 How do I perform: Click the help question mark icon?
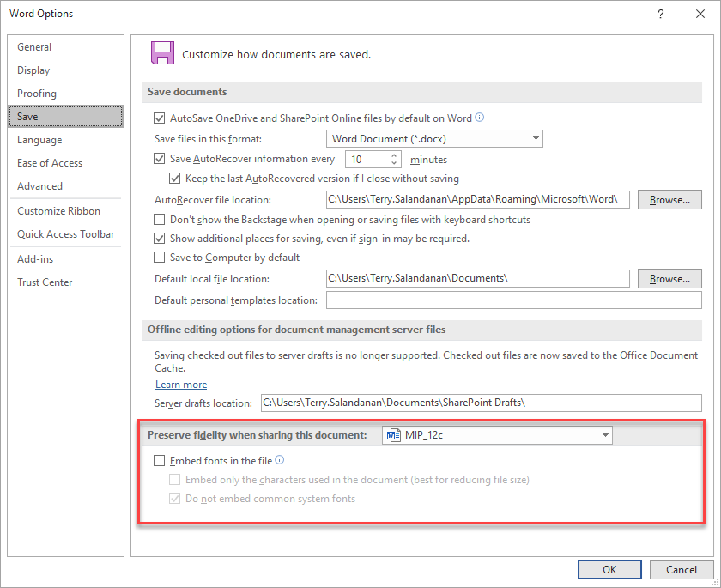pos(661,14)
